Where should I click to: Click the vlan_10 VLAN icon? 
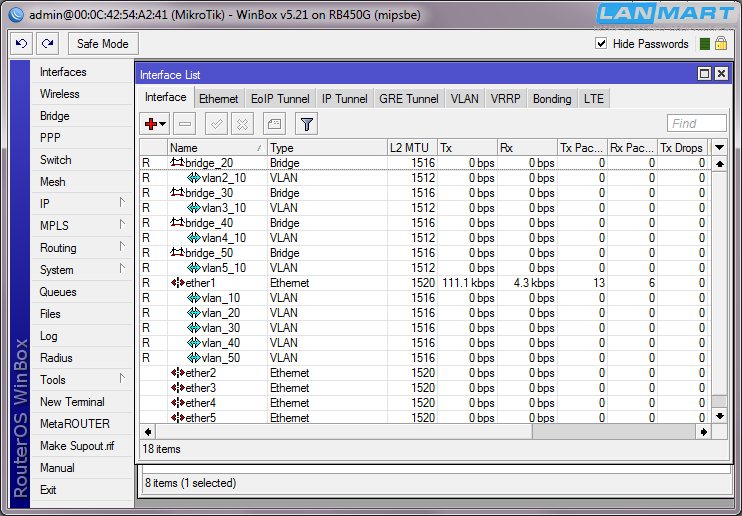click(x=194, y=298)
